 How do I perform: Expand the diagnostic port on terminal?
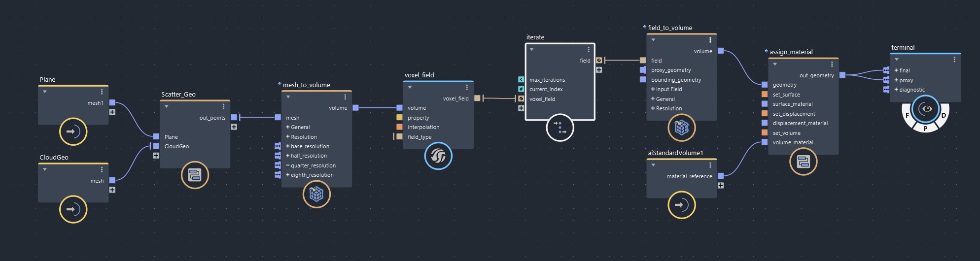pos(896,90)
